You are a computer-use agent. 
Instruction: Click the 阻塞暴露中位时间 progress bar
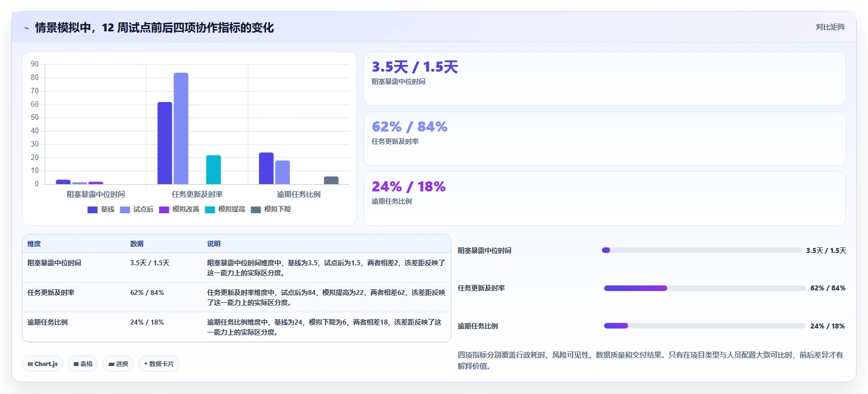(x=702, y=250)
